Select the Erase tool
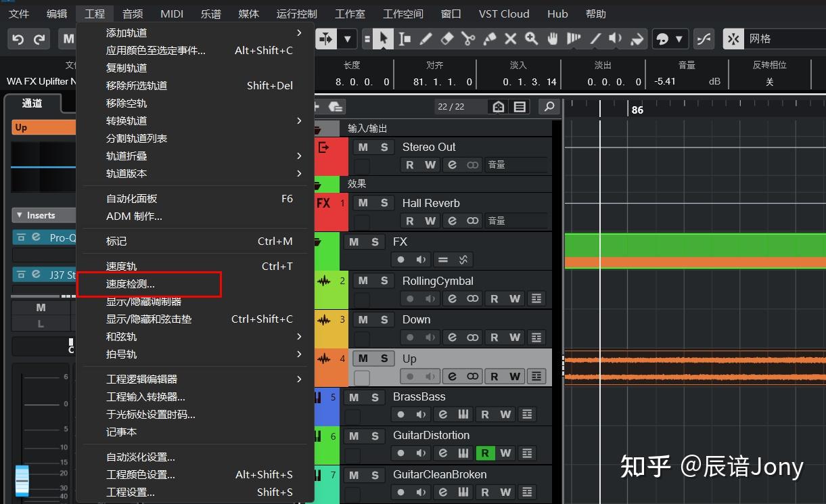The width and height of the screenshot is (826, 504). 446,39
